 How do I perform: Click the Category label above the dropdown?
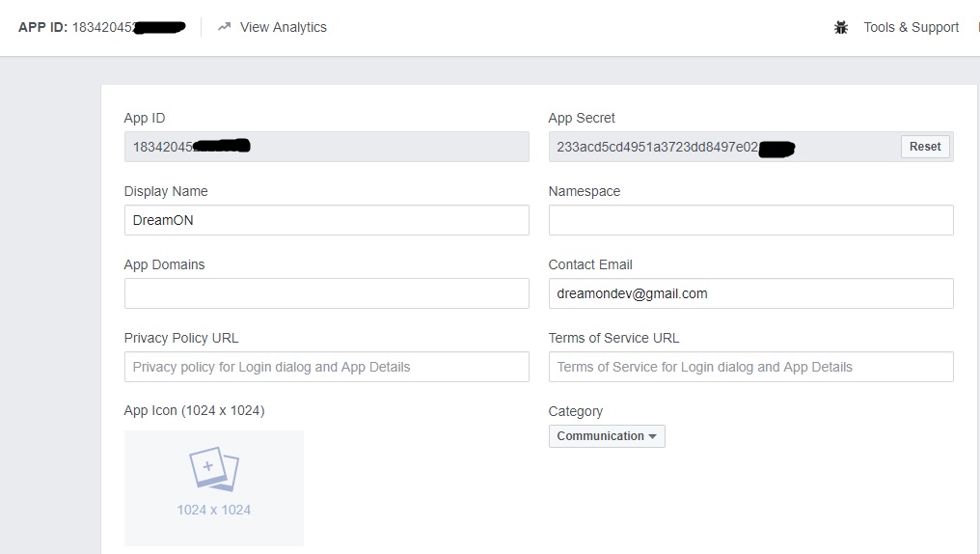tap(575, 411)
